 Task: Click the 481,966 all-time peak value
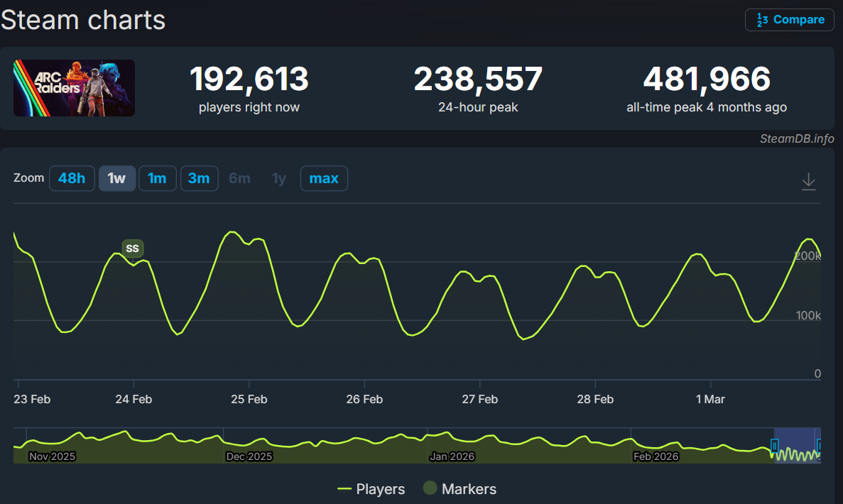(x=707, y=79)
